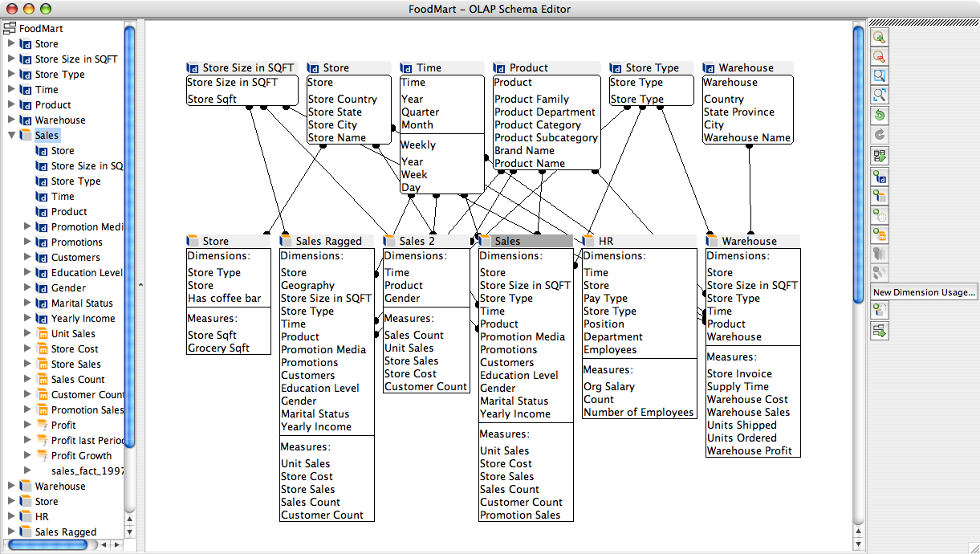The width and height of the screenshot is (980, 554).
Task: Expand the Store Cost measure node
Action: point(27,349)
